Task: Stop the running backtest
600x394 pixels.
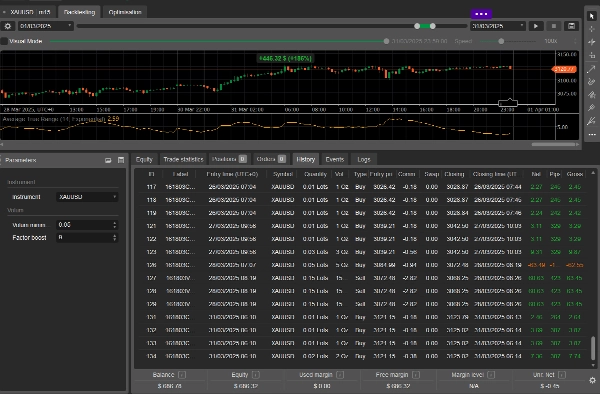Action: coord(554,26)
